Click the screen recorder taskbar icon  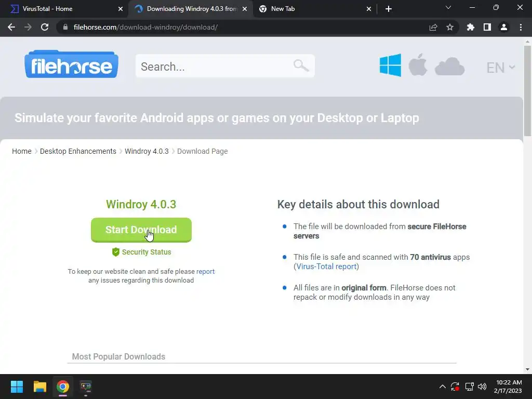86,387
